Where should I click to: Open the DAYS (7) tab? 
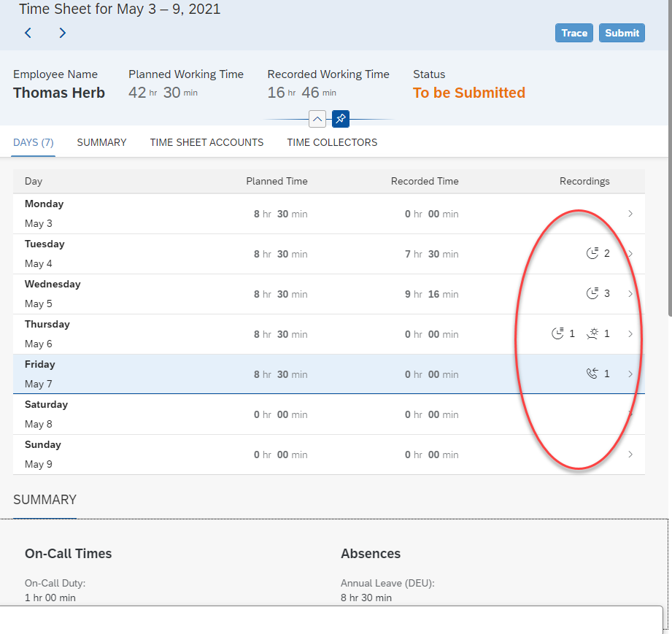34,143
